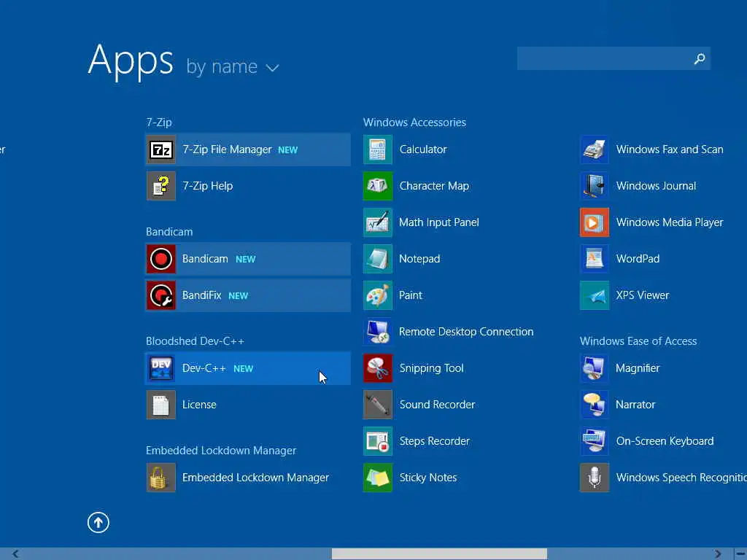The width and height of the screenshot is (747, 560).
Task: Return to Start with the up arrow button
Action: point(98,522)
